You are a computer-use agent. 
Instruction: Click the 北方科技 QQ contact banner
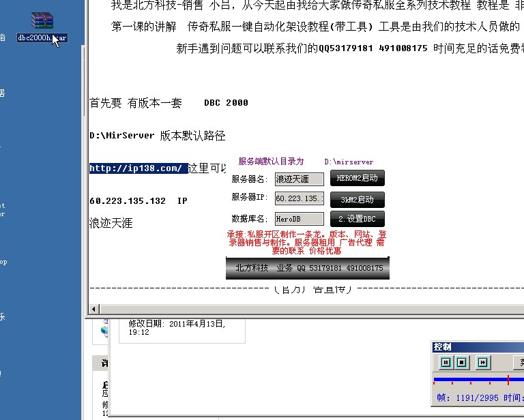click(x=307, y=268)
